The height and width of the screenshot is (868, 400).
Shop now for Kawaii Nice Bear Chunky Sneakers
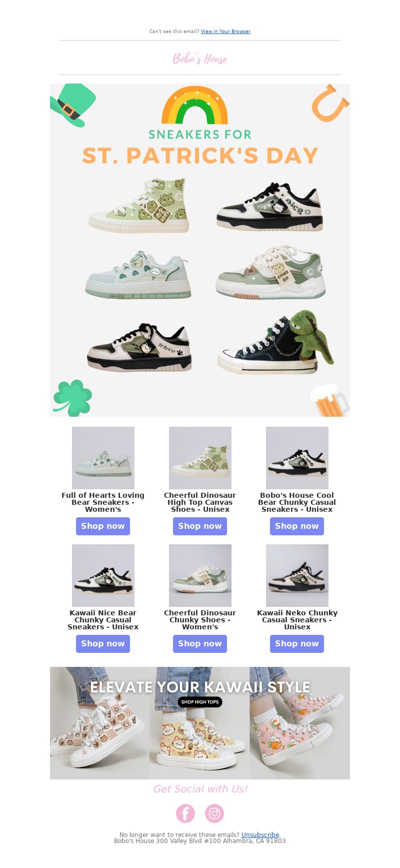(103, 644)
